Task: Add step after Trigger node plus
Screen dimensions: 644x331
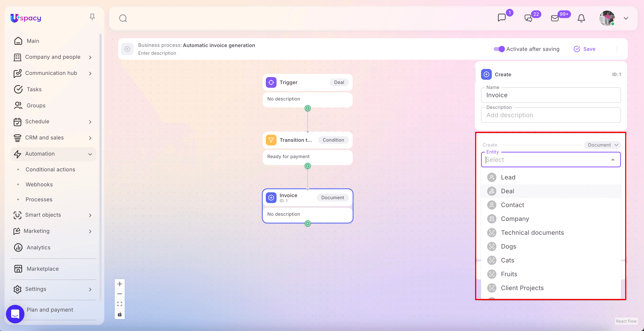Action: [308, 108]
